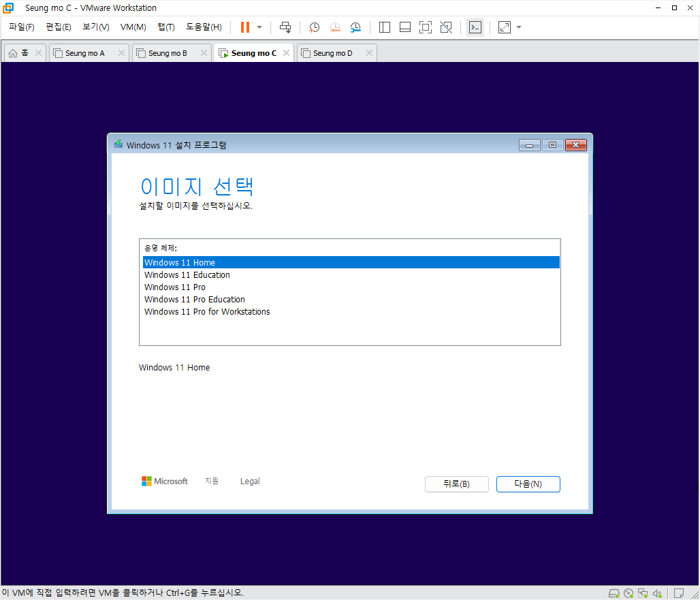This screenshot has height=600, width=700.
Task: Open the 탭(T) menu
Action: tap(166, 27)
